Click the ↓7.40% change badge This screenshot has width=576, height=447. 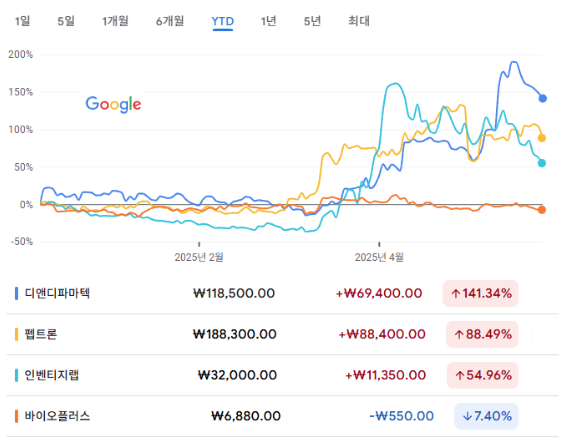point(486,416)
